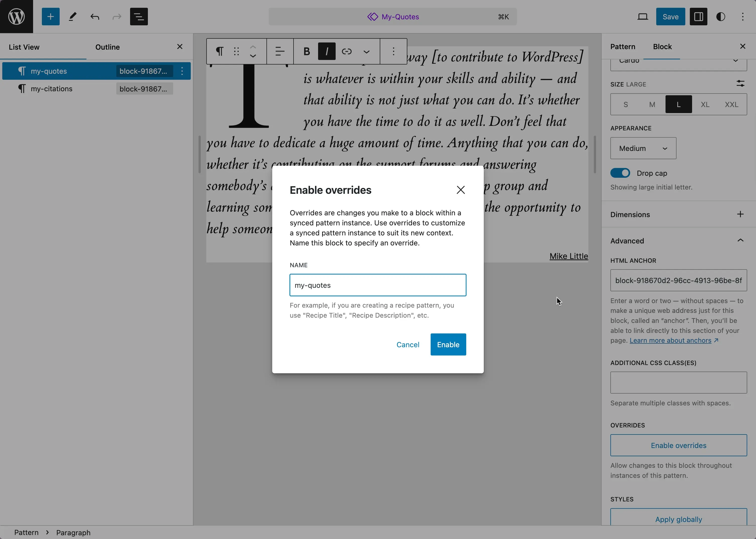Click the Enable button in dialog
The width and height of the screenshot is (756, 539).
(x=448, y=344)
